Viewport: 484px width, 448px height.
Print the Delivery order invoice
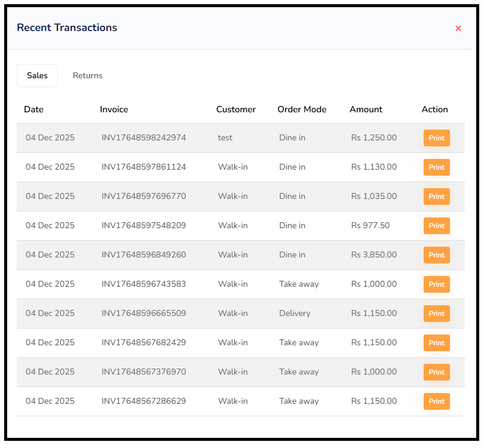[x=436, y=314]
